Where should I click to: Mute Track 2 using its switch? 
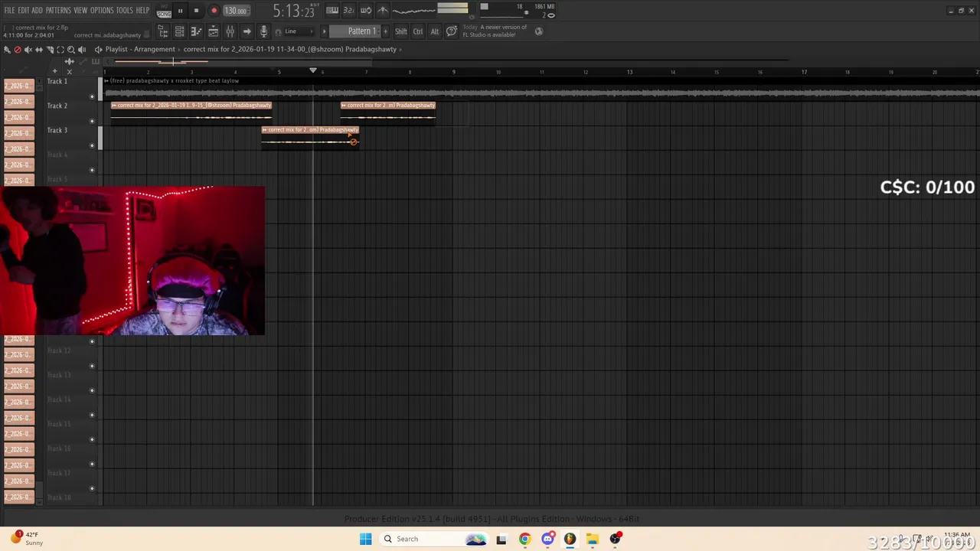click(92, 121)
